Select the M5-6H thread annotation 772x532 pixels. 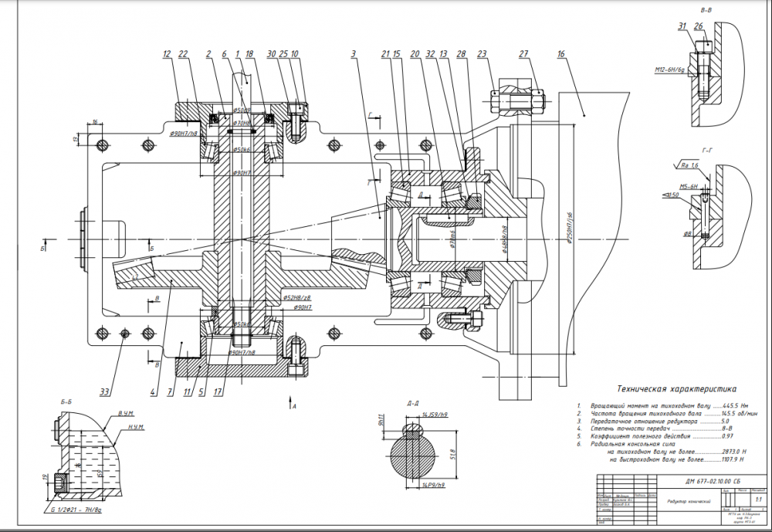tap(689, 187)
